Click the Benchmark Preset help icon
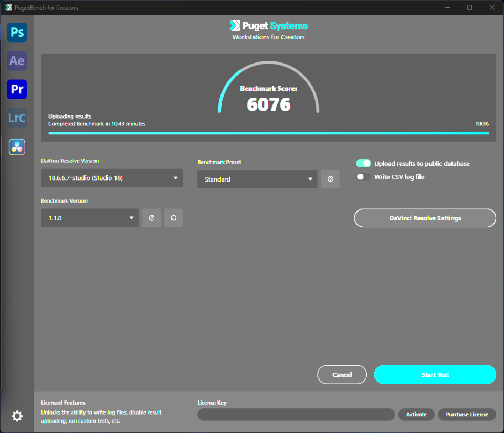The width and height of the screenshot is (504, 433). pyautogui.click(x=330, y=179)
